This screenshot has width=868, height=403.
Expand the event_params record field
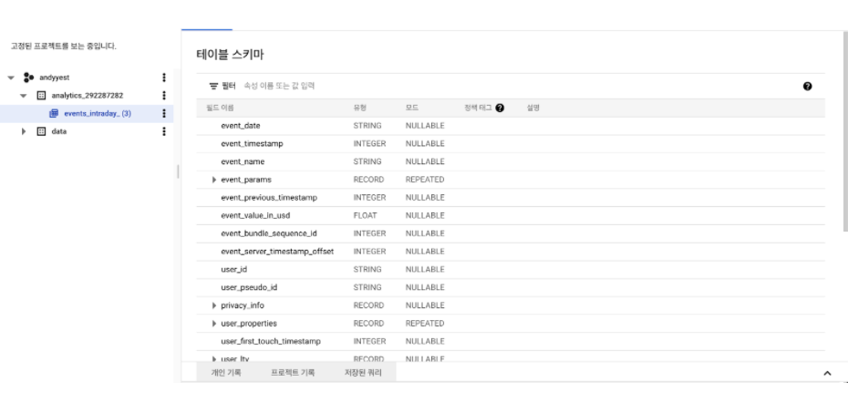pos(214,180)
